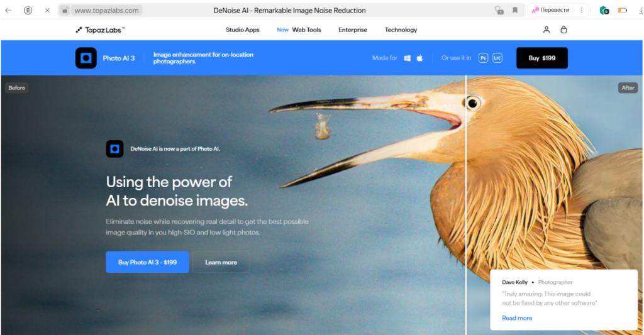The height and width of the screenshot is (335, 644).
Task: Follow the Read more link in testimonial
Action: [x=517, y=318]
